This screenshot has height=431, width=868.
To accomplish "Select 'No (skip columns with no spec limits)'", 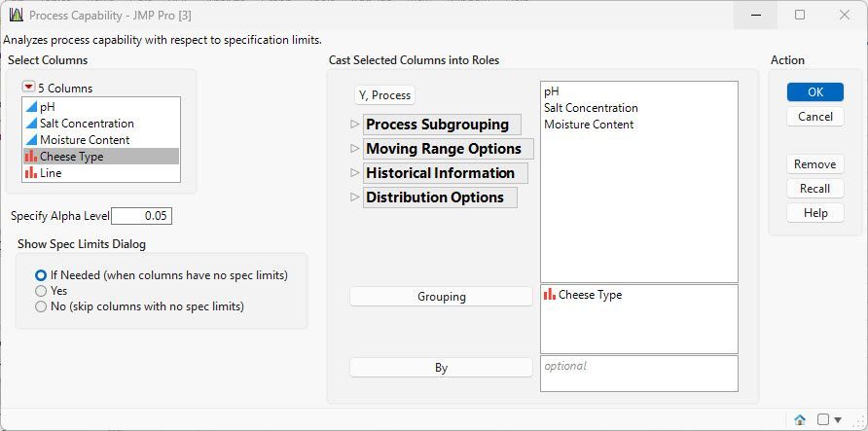I will [x=41, y=306].
